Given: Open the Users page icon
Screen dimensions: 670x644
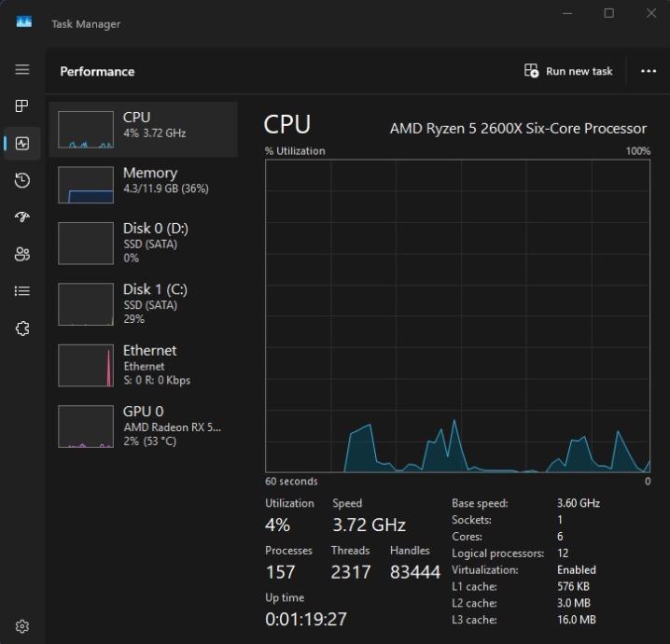Looking at the screenshot, I should (22, 254).
